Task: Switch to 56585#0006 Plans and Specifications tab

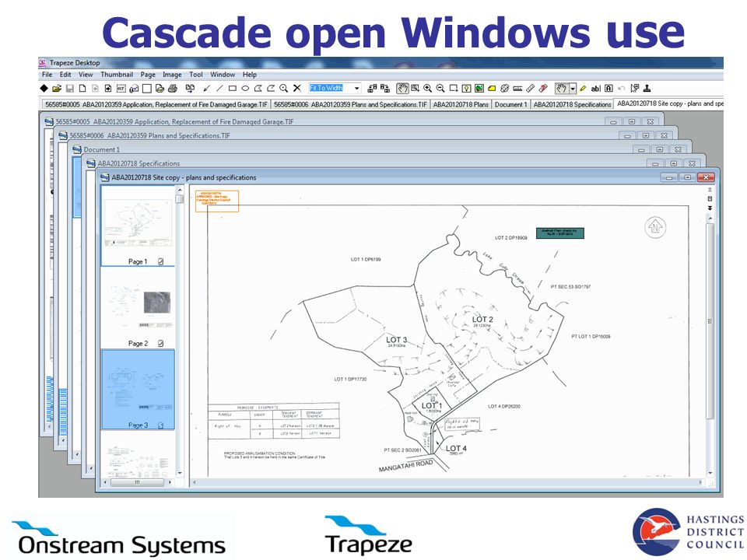Action: [x=350, y=104]
